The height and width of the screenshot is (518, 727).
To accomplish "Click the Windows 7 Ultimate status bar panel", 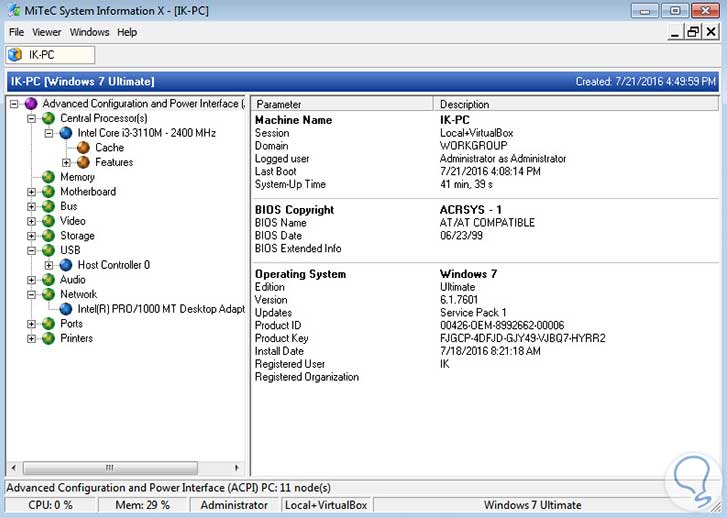I will (x=532, y=505).
